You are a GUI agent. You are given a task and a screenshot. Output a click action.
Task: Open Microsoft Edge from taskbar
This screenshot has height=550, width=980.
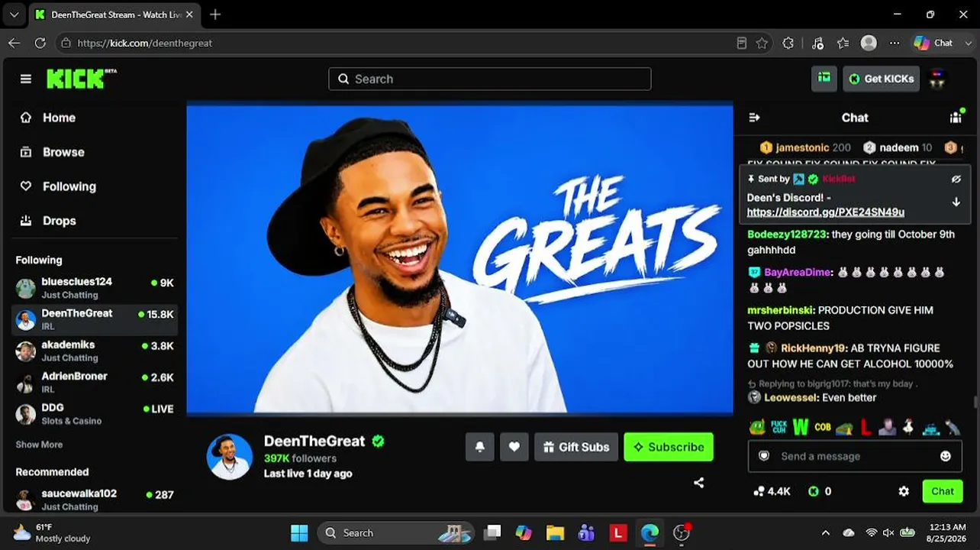point(650,533)
